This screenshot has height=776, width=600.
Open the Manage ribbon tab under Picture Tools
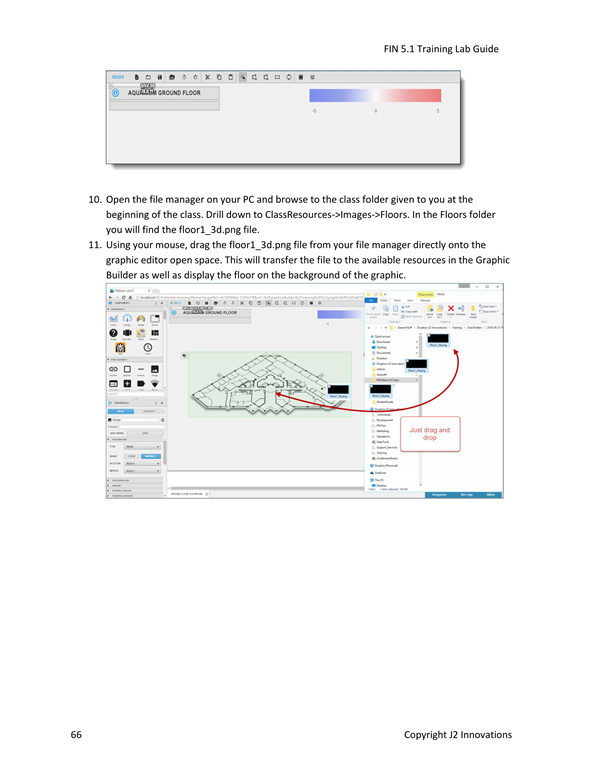tap(425, 300)
